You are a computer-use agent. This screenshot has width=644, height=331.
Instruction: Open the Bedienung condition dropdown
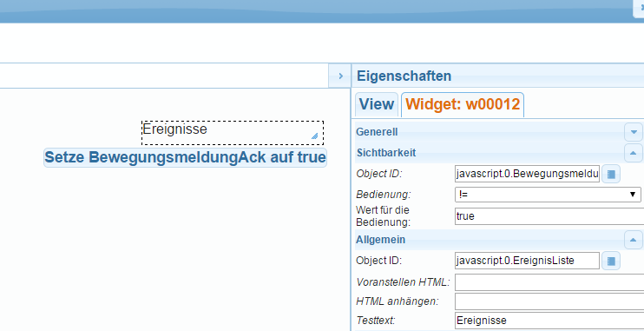pyautogui.click(x=548, y=195)
